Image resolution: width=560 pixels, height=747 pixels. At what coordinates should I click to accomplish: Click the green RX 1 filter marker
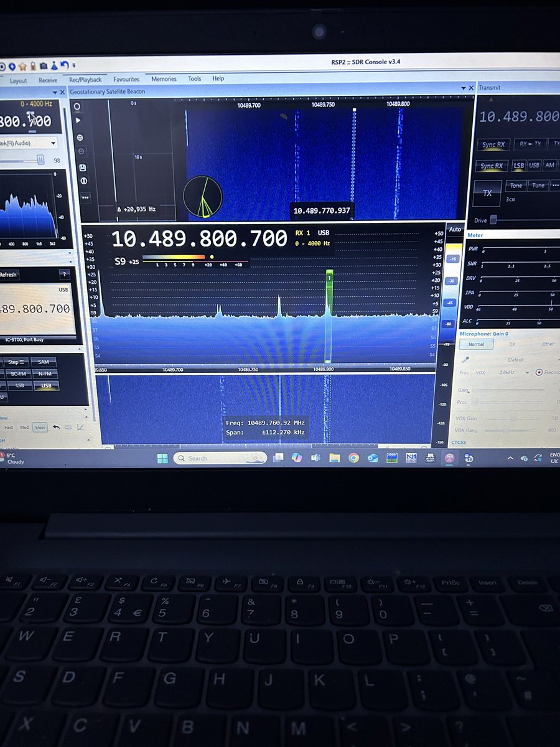[329, 316]
